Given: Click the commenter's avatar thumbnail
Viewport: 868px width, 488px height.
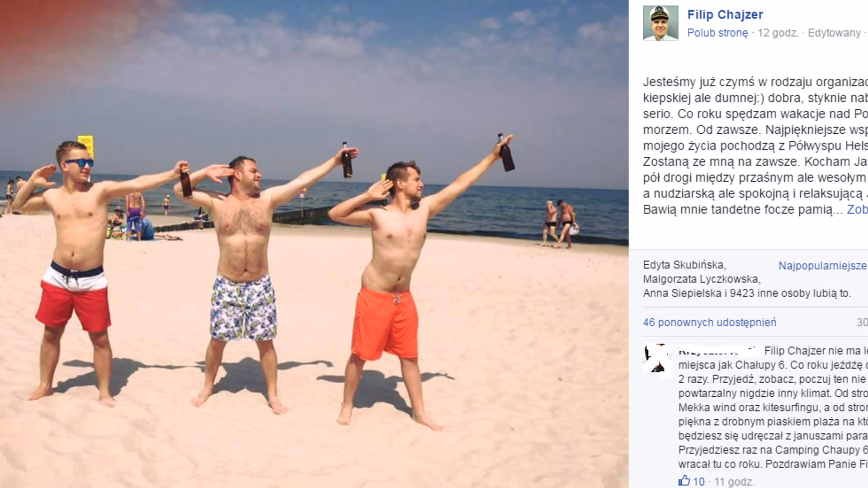Looking at the screenshot, I should 657,358.
